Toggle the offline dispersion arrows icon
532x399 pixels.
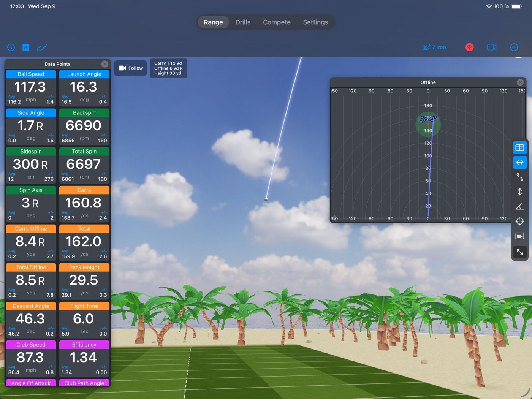(520, 163)
